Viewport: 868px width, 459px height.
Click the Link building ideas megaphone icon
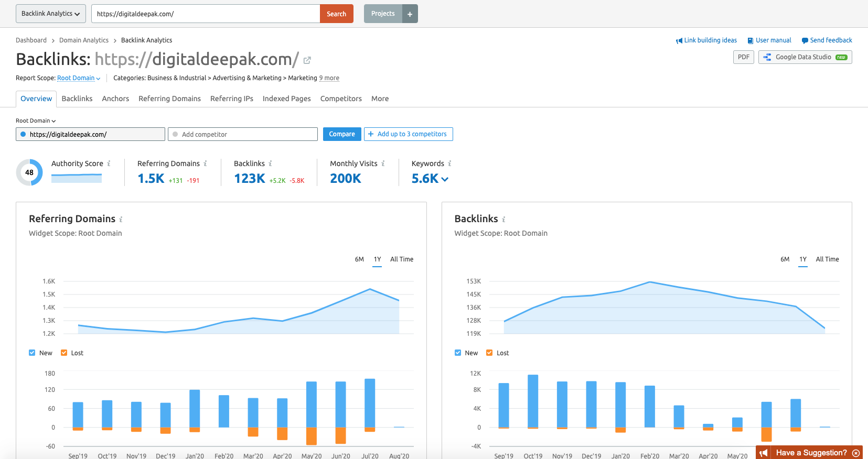679,40
